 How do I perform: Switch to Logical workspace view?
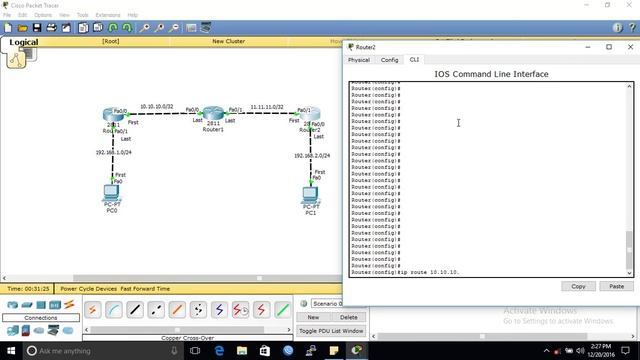[x=24, y=42]
